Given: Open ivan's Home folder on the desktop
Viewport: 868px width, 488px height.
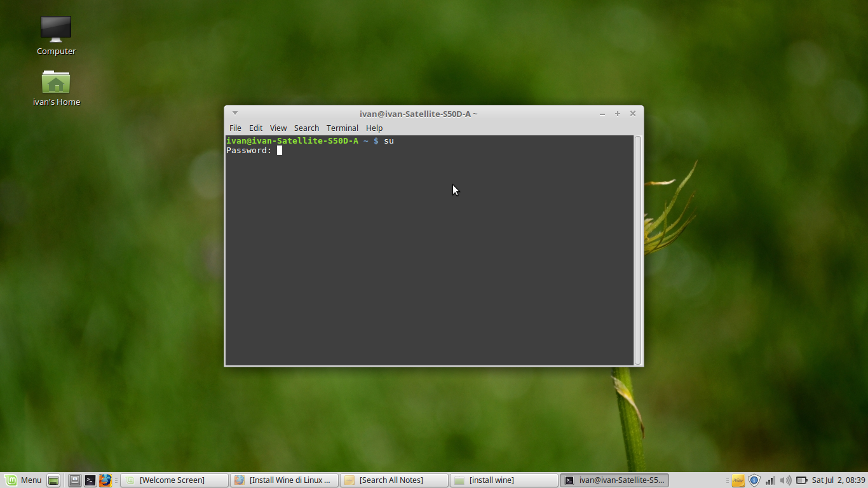Looking at the screenshot, I should coord(56,83).
